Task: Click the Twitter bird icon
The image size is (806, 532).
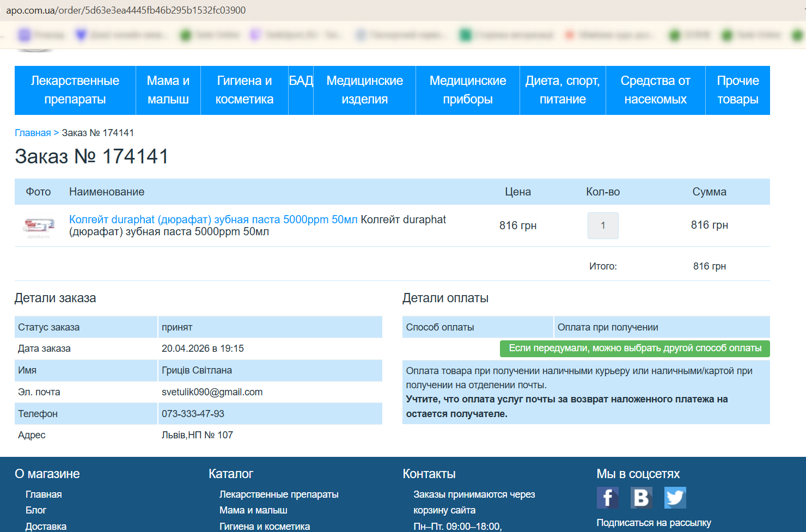Action: point(675,498)
